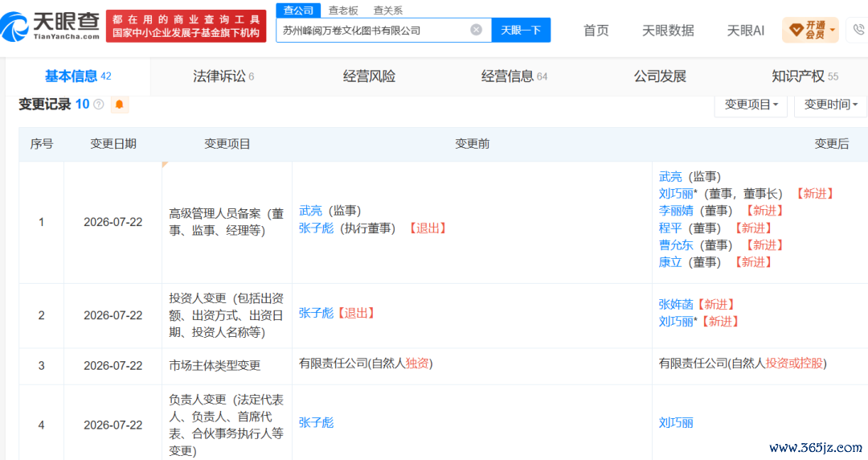Open 刘巧丽 link in 负责人变更 row
Viewport: 868px width, 460px height.
(676, 423)
